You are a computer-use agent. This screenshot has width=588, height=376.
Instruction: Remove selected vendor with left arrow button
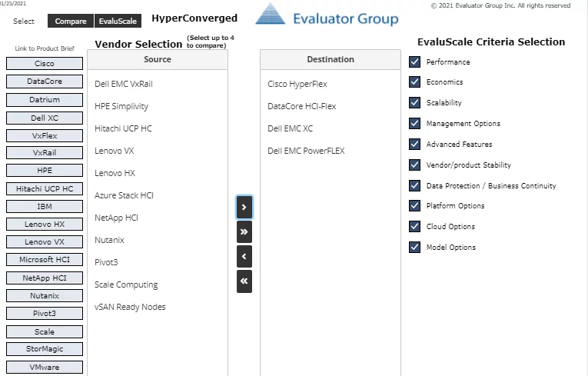[x=244, y=257]
